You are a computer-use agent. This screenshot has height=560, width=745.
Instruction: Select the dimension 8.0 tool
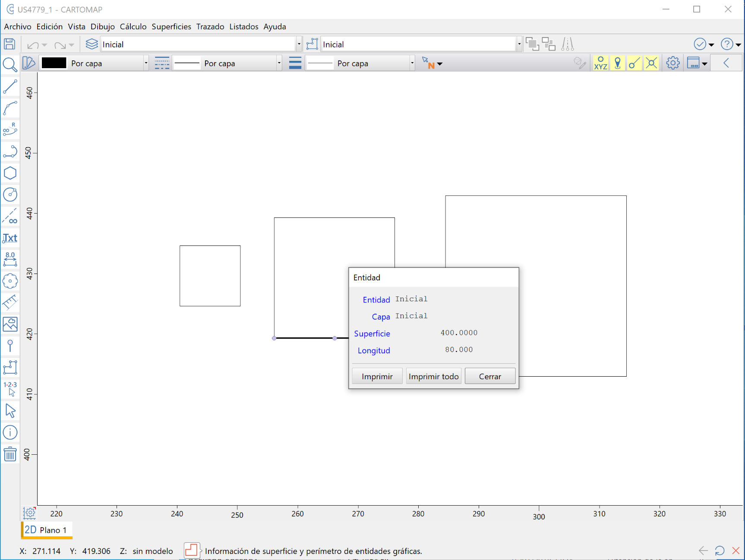10,259
